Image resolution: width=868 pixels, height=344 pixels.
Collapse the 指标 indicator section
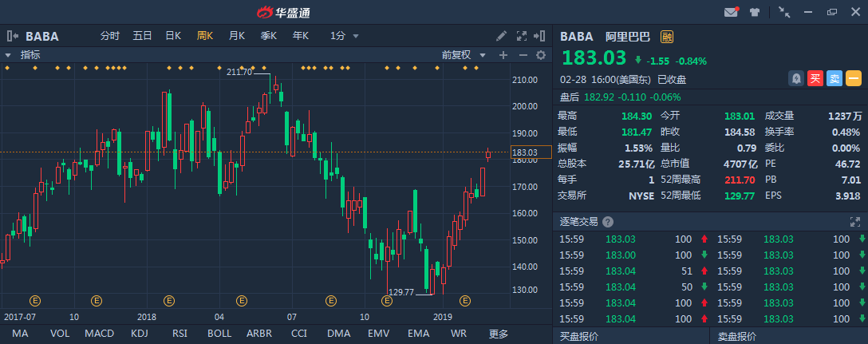point(8,55)
